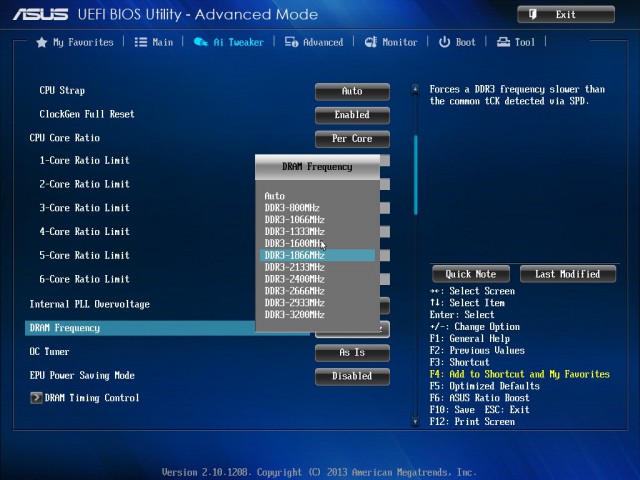This screenshot has height=480, width=640.
Task: Select 1-Core Ratio Limit row
Action: click(84, 160)
